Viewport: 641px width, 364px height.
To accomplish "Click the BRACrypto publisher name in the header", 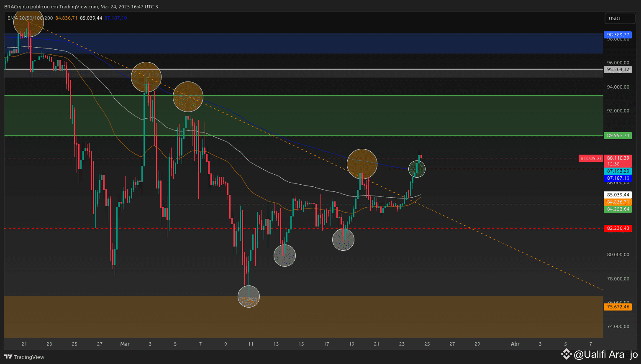I will click(x=16, y=7).
